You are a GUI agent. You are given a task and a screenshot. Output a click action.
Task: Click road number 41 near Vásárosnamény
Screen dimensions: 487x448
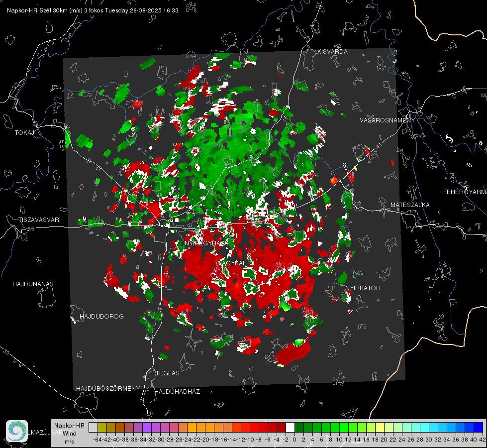point(379,145)
